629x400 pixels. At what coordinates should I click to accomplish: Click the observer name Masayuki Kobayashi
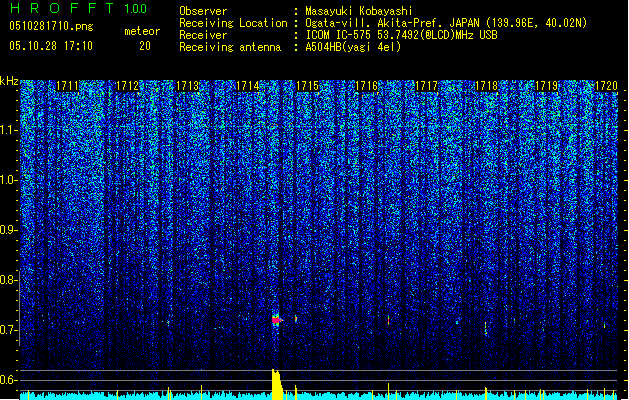click(x=359, y=11)
